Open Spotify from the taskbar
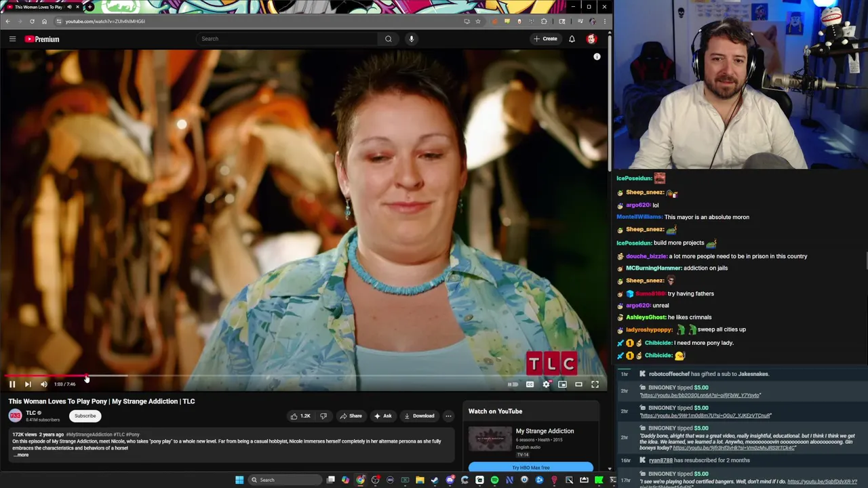This screenshot has width=868, height=488. click(494, 480)
